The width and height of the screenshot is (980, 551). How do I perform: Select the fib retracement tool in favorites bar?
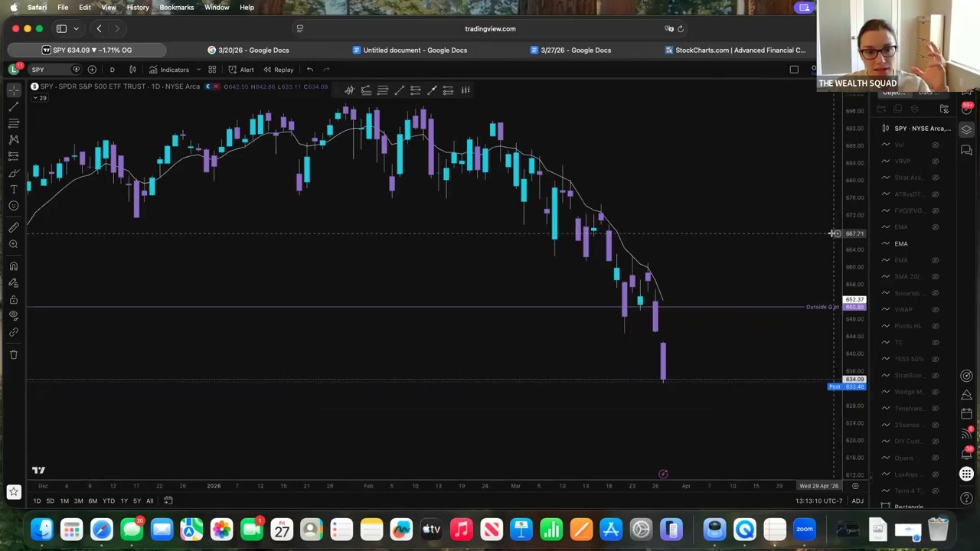point(383,90)
